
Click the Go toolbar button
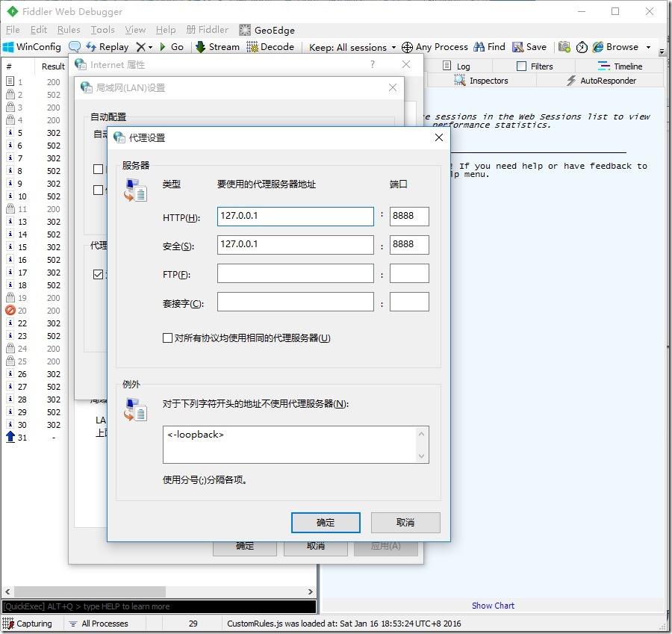pos(172,47)
